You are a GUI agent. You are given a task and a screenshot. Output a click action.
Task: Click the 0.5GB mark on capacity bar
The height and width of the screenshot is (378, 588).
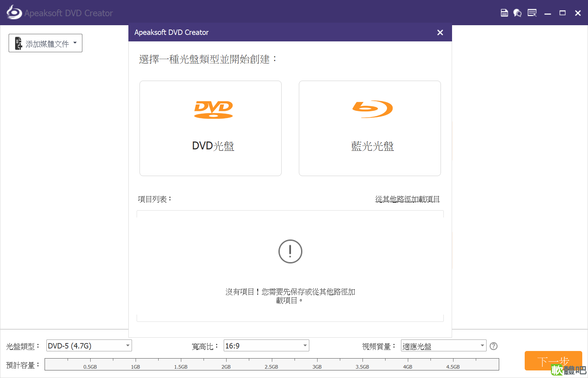click(90, 367)
